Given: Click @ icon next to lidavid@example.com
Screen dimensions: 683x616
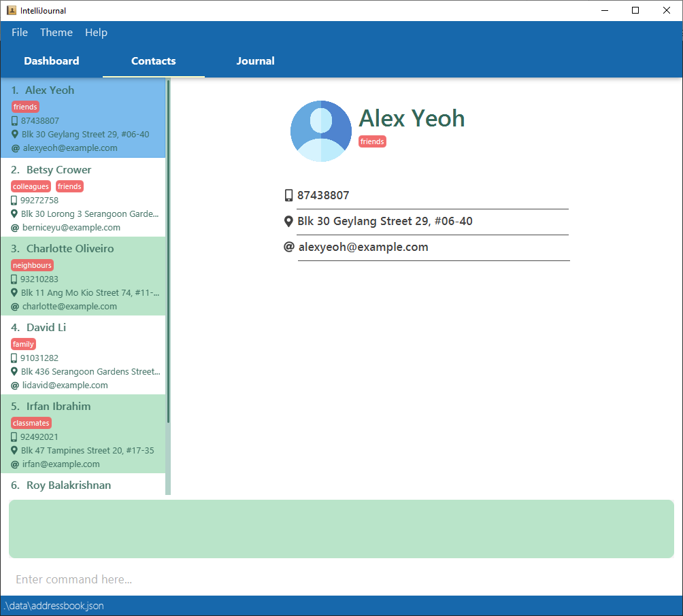Looking at the screenshot, I should 15,386.
